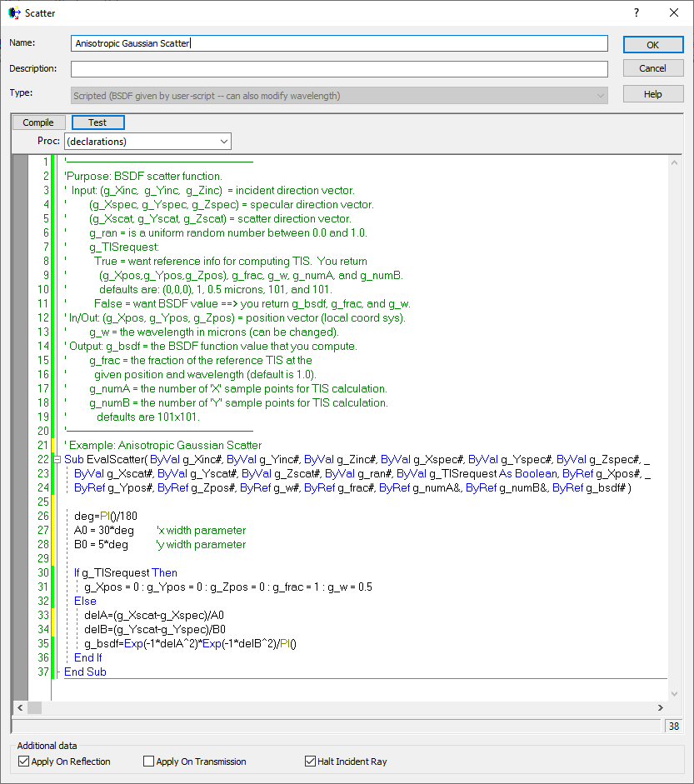Toggle Apply On Reflection checkbox
The height and width of the screenshot is (784, 694).
click(23, 762)
